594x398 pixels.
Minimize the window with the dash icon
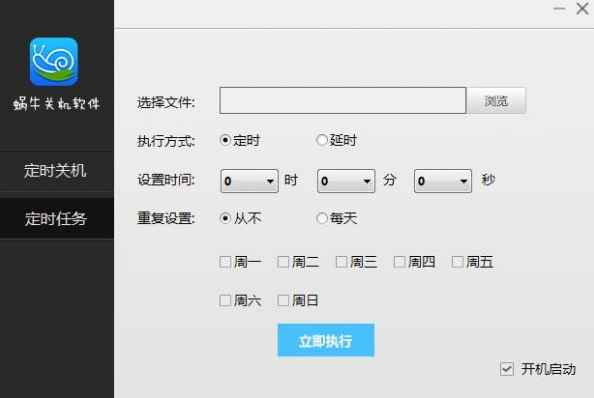pyautogui.click(x=559, y=8)
